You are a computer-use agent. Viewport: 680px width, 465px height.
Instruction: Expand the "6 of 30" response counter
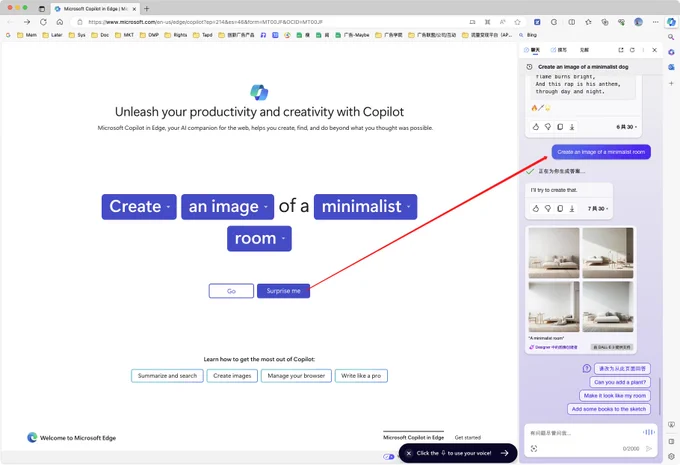[x=627, y=127]
